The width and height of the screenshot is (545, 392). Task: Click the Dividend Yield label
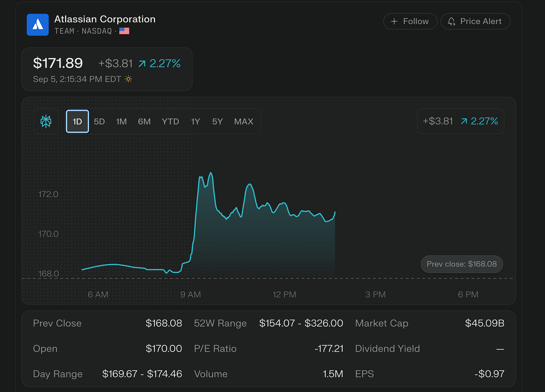387,349
